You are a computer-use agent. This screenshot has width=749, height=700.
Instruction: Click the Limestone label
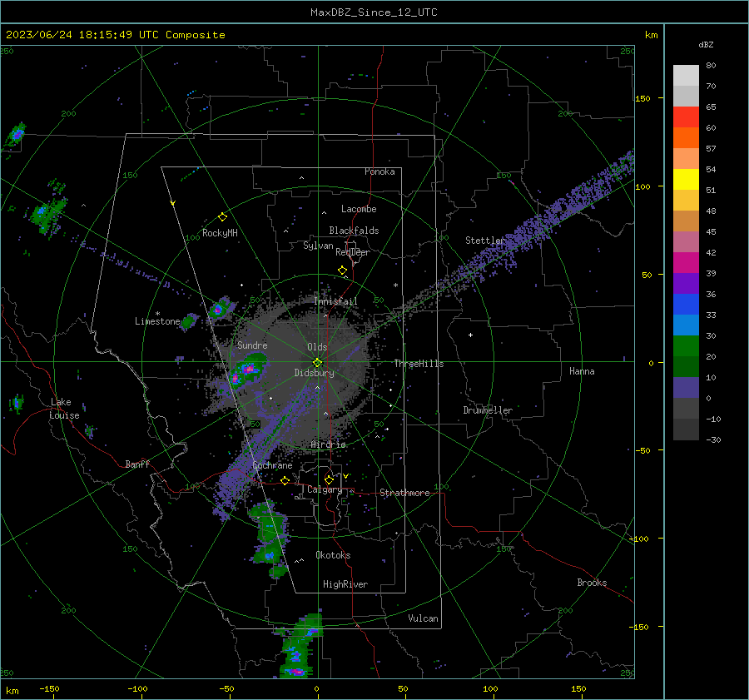(157, 321)
